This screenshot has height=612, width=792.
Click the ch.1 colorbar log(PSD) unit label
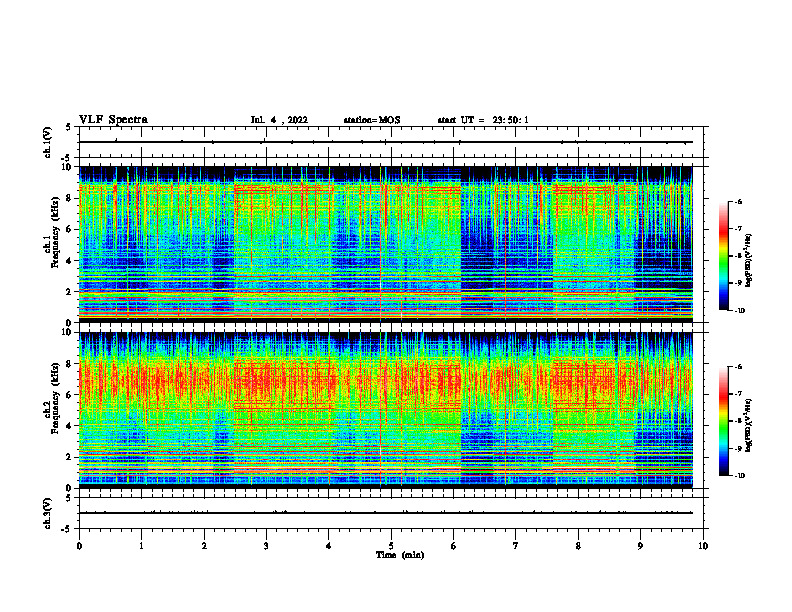click(749, 260)
